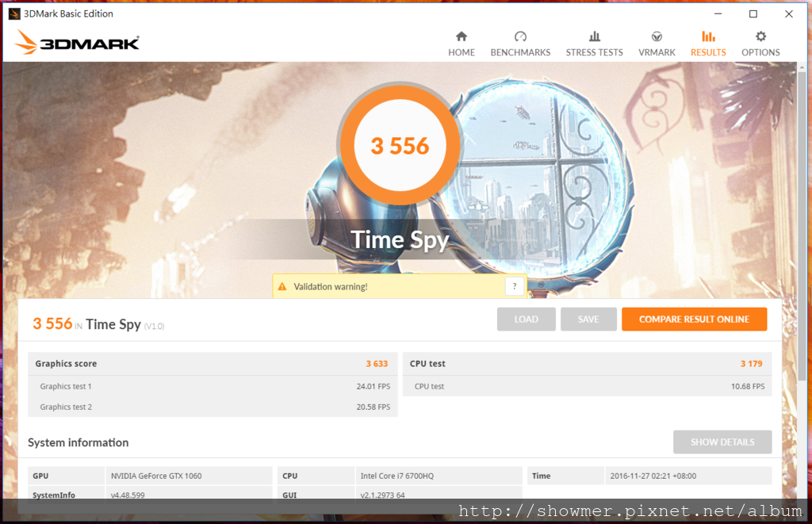
Task: Click the Benchmarks gauge icon
Action: point(520,36)
